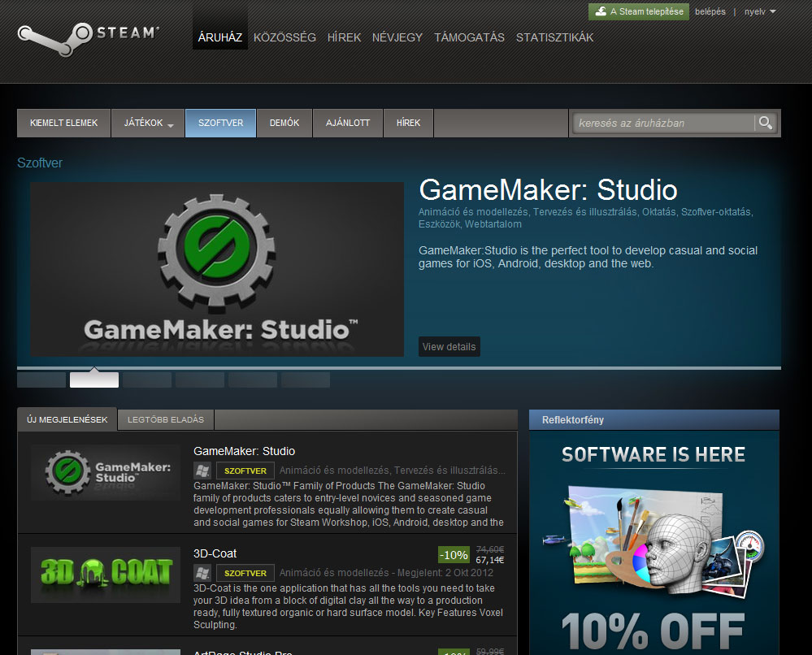This screenshot has height=655, width=812.
Task: Click Windows platform icon under GameMaker: Studio
Action: (x=202, y=471)
